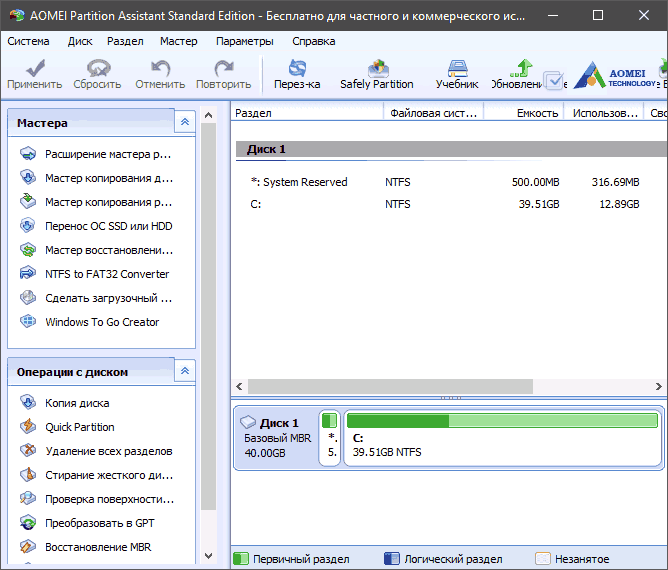Select the Диск 1 header row
668x570 pixels.
[451, 149]
